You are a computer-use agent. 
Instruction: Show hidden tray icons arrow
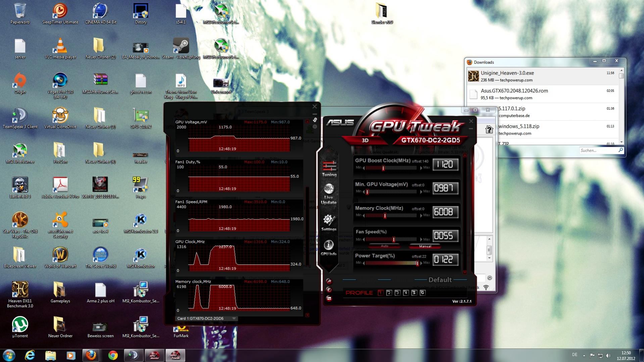[x=584, y=355]
